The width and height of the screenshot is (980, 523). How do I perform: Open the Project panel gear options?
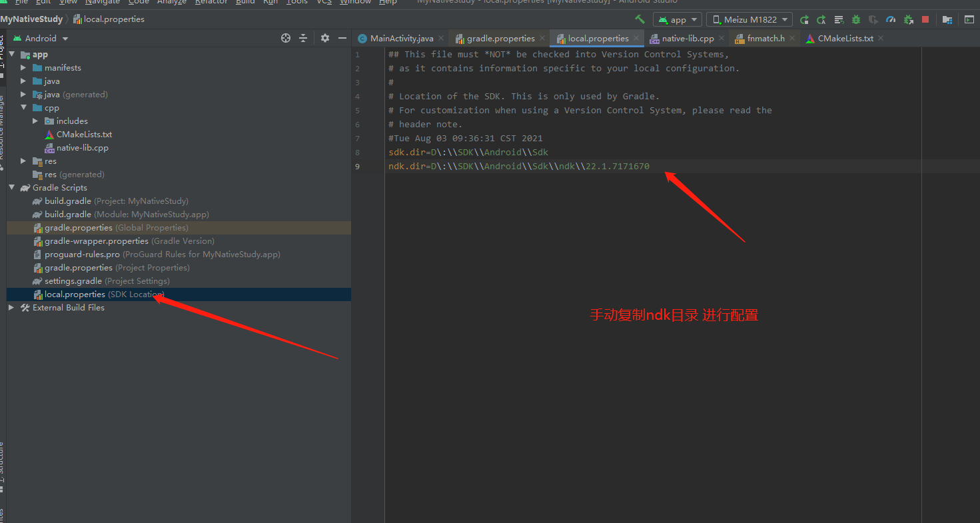[325, 38]
